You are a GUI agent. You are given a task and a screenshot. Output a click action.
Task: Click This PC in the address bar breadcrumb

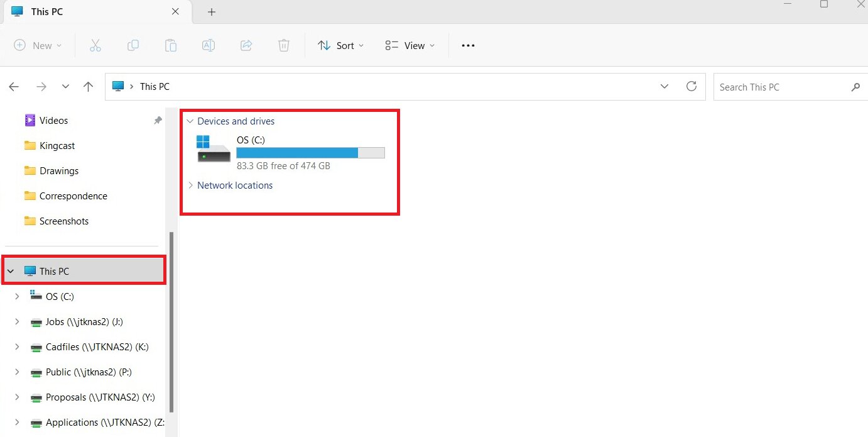(x=154, y=86)
